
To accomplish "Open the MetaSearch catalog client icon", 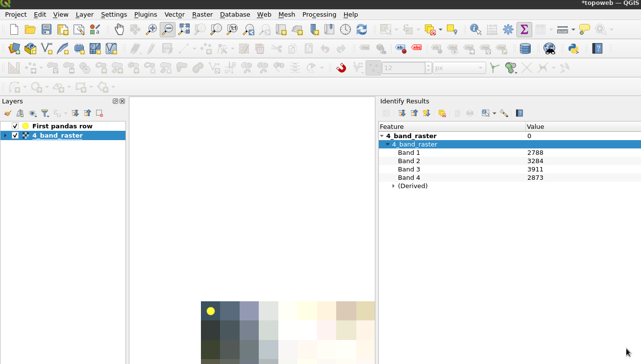I will (x=549, y=49).
